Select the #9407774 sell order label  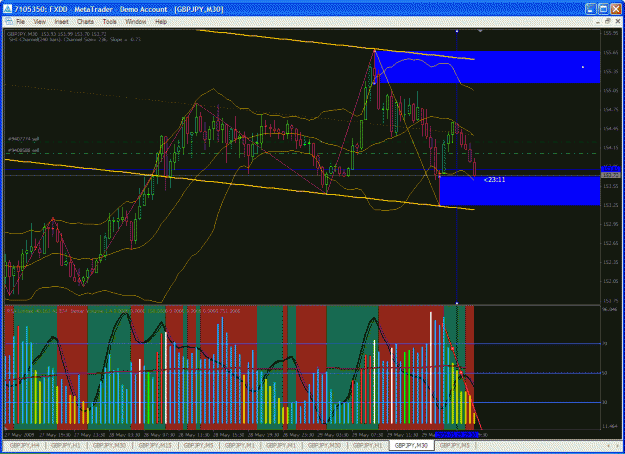point(23,139)
